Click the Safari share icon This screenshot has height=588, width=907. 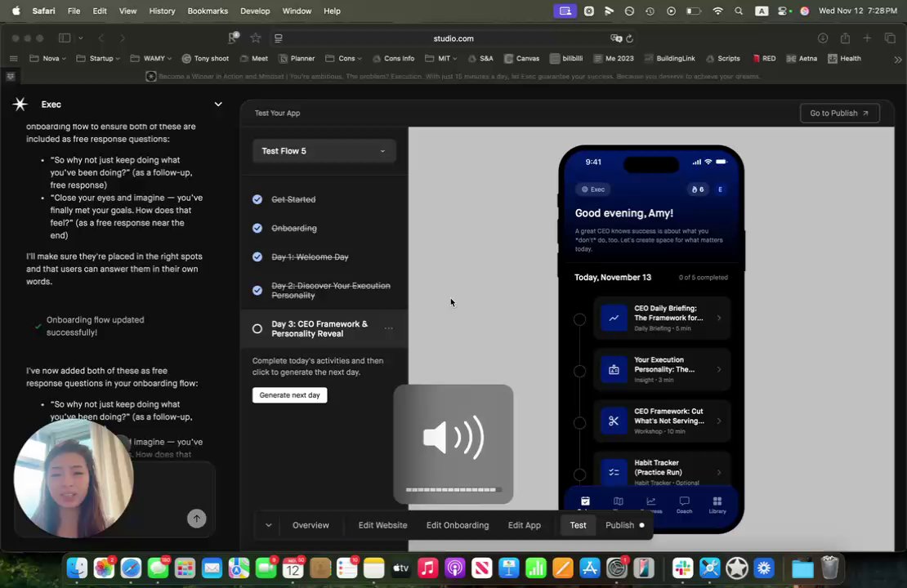tap(845, 38)
